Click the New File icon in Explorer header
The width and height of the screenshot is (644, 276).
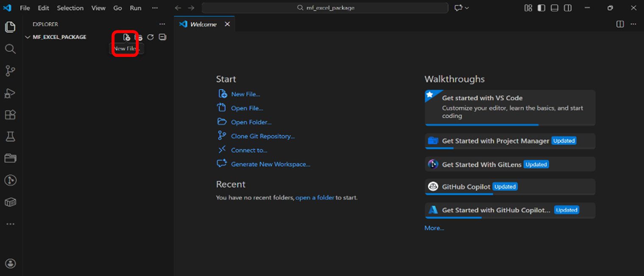tap(126, 37)
